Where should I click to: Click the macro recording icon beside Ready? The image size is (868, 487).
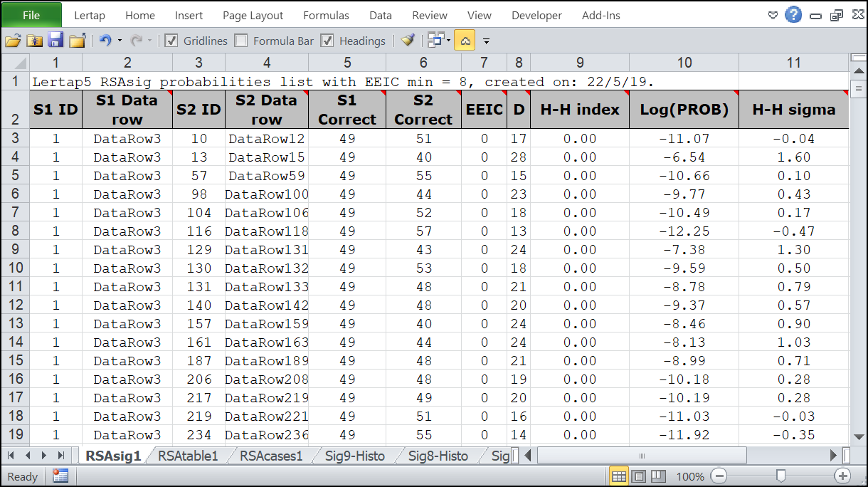[x=60, y=476]
